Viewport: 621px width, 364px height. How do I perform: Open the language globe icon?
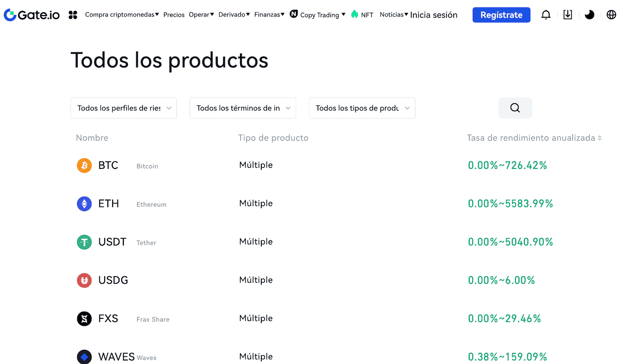[611, 15]
